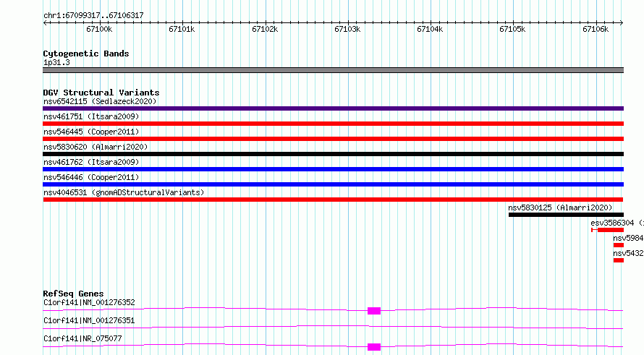The width and height of the screenshot is (644, 355).
Task: Click the left arrow end of the ruler
Action: (x=45, y=23)
